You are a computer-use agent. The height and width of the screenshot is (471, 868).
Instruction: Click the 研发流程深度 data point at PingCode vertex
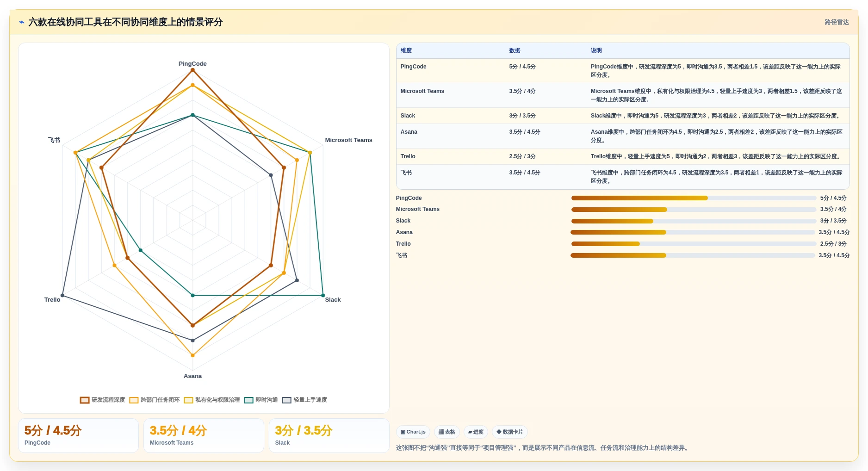point(192,70)
